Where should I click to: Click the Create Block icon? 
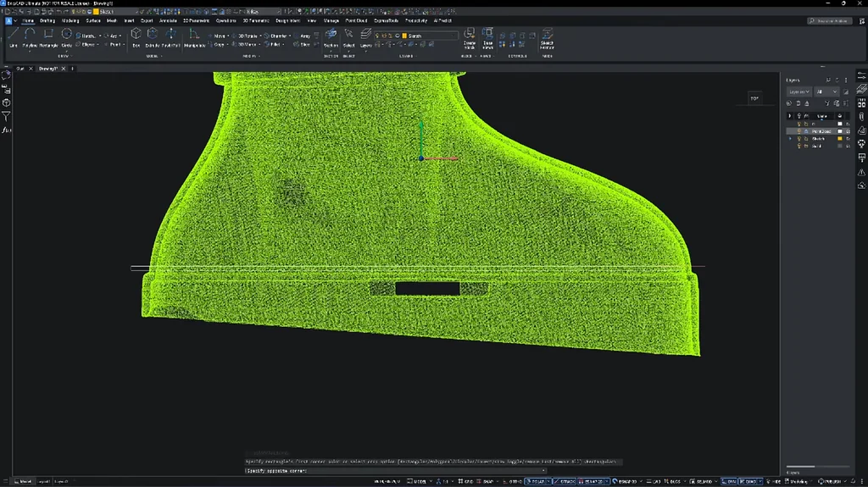pos(469,38)
